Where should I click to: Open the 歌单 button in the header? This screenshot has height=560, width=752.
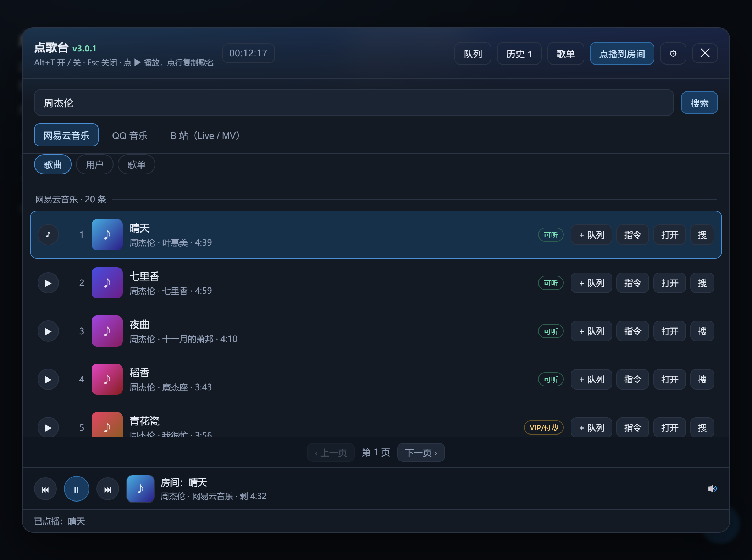[565, 54]
